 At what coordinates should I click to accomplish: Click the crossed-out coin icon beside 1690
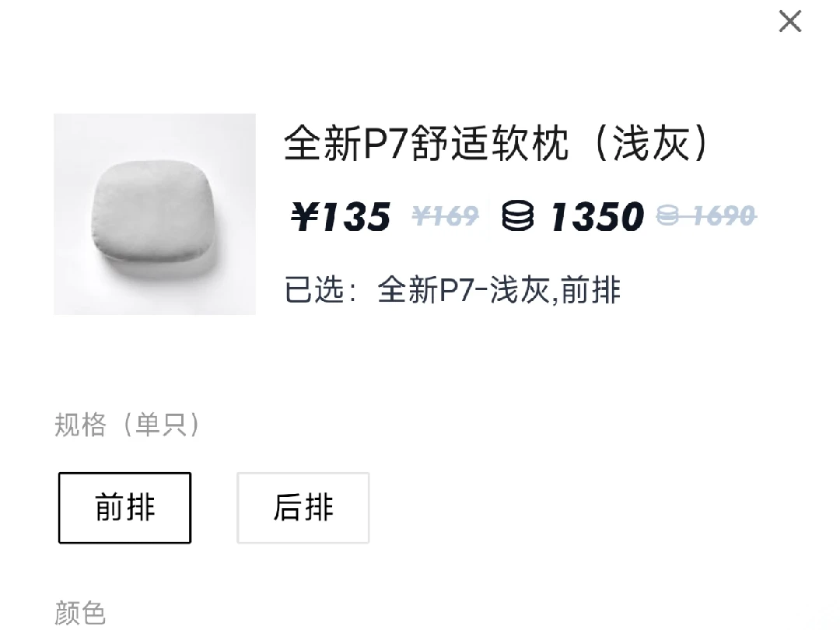tap(668, 215)
